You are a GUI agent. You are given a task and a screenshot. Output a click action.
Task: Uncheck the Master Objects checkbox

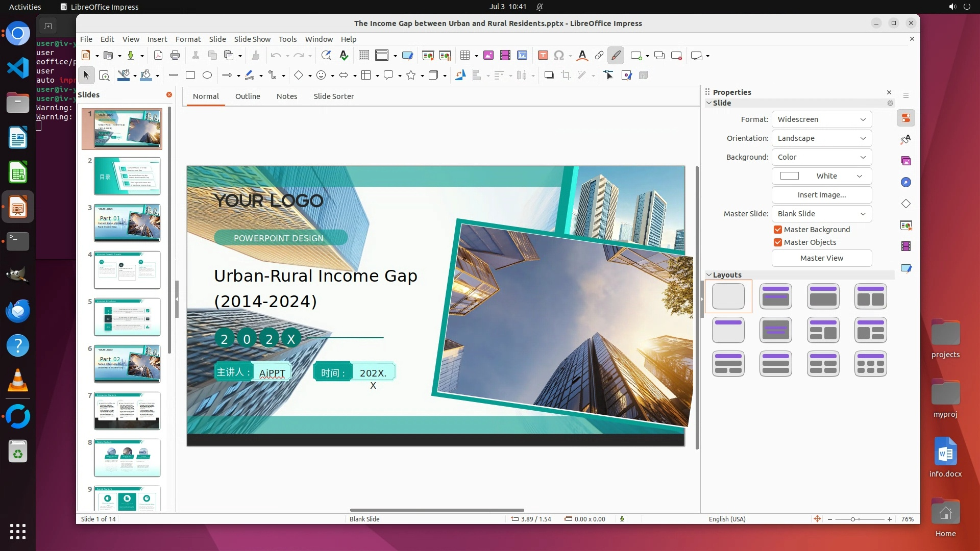778,243
